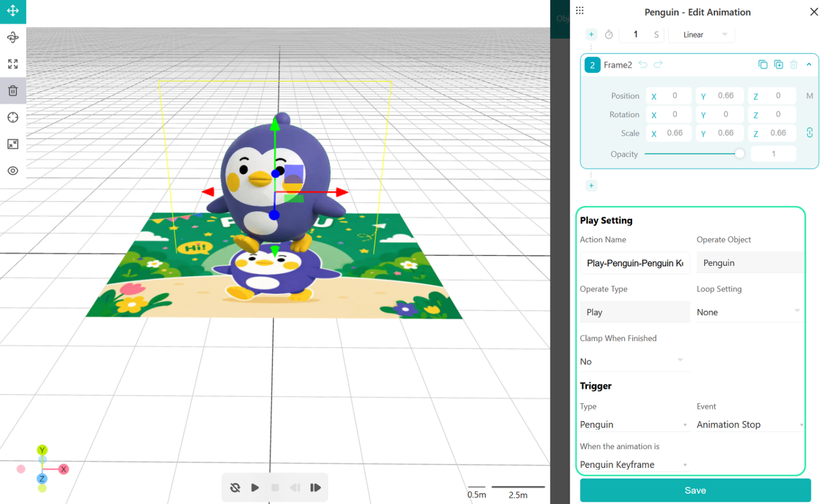Open the Trigger Type dropdown
Screen dimensions: 822x504
(x=634, y=425)
